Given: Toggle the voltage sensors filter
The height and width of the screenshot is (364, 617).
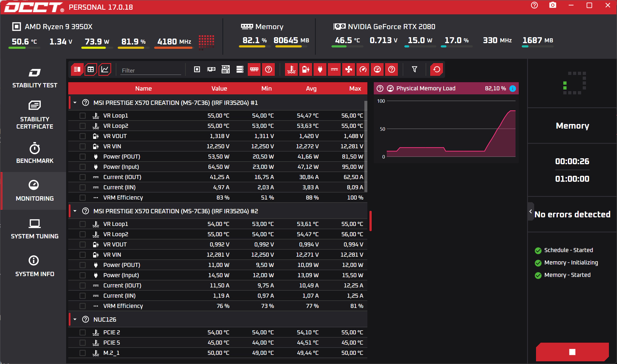Looking at the screenshot, I should pyautogui.click(x=306, y=70).
